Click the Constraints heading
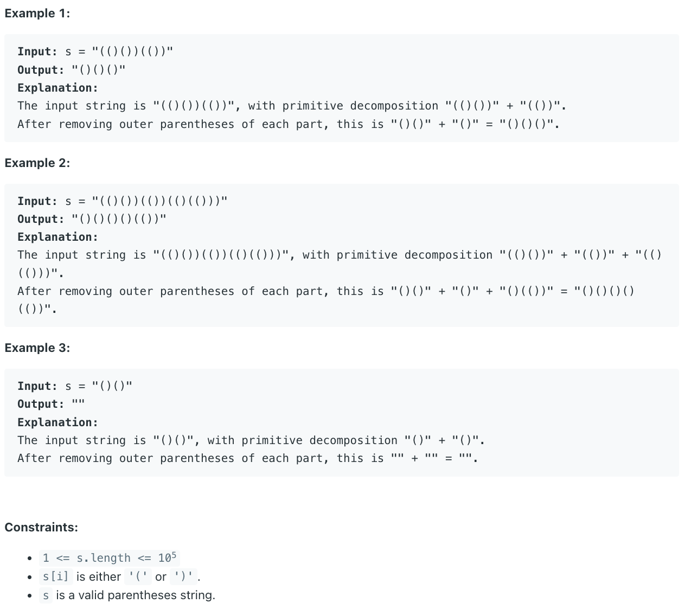Viewport: 691px width, 616px height. coord(41,527)
